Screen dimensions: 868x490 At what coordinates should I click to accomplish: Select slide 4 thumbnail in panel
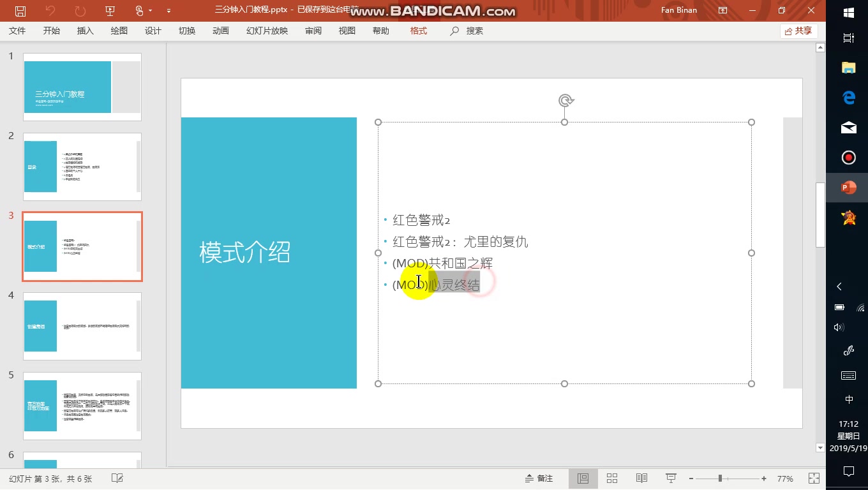click(x=82, y=326)
